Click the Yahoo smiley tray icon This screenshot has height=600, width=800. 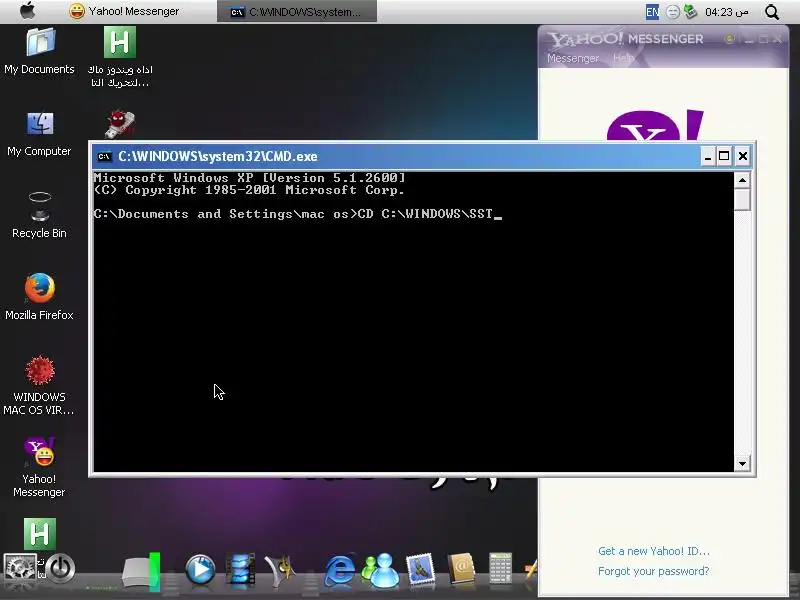pyautogui.click(x=673, y=12)
